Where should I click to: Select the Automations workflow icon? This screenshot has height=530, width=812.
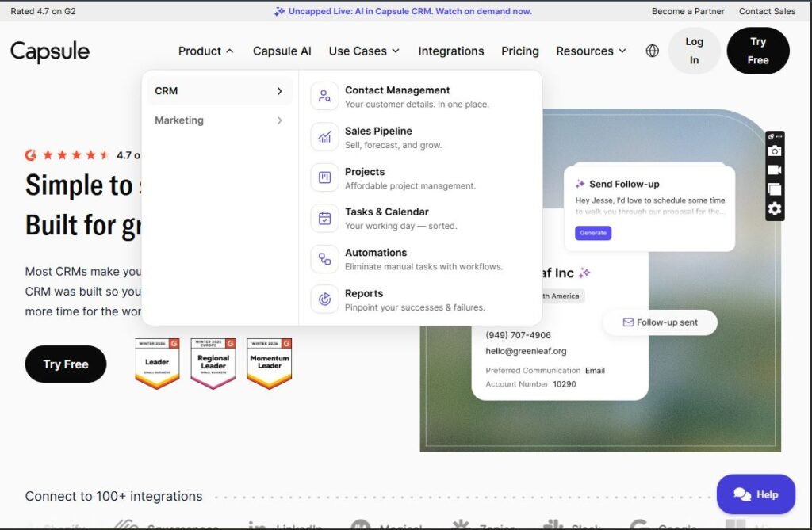click(324, 258)
